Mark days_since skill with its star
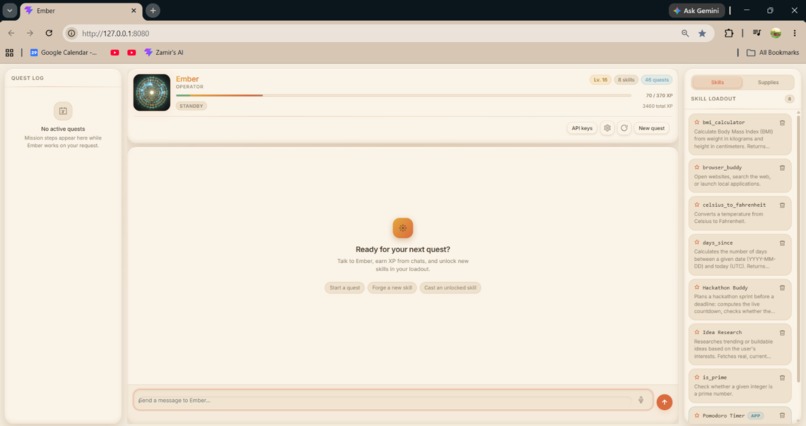Image resolution: width=806 pixels, height=426 pixels. pyautogui.click(x=697, y=242)
